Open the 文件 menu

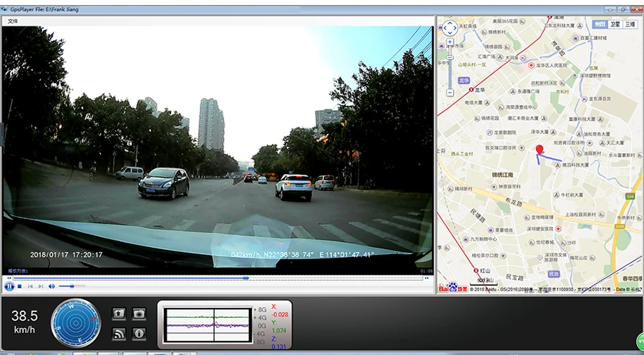(13, 21)
